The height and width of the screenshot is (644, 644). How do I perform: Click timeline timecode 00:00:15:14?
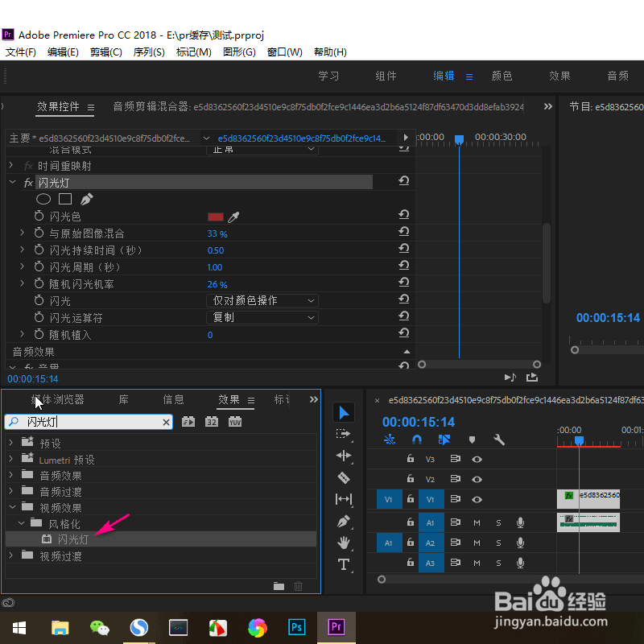pyautogui.click(x=419, y=422)
